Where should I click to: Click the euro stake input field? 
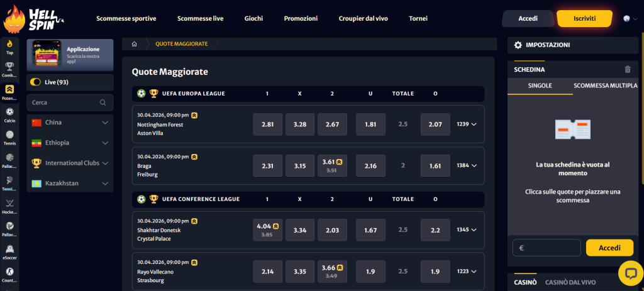click(x=547, y=248)
